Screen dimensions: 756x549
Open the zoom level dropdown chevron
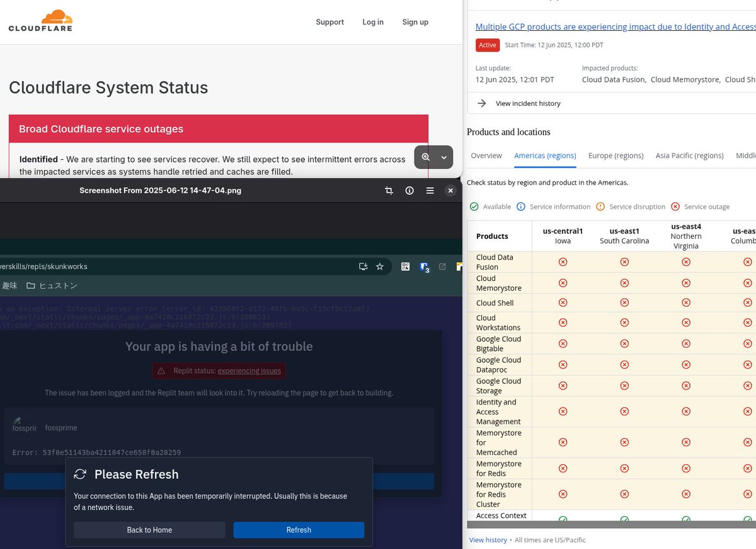pyautogui.click(x=444, y=158)
